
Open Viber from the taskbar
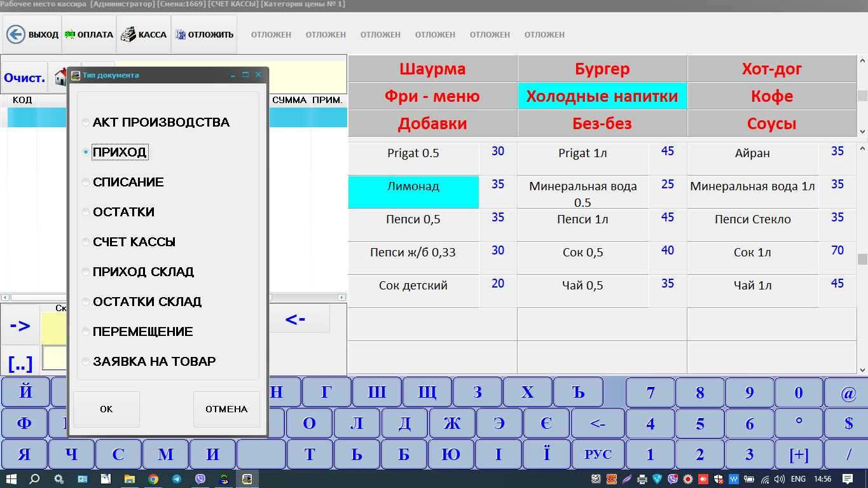tap(200, 478)
